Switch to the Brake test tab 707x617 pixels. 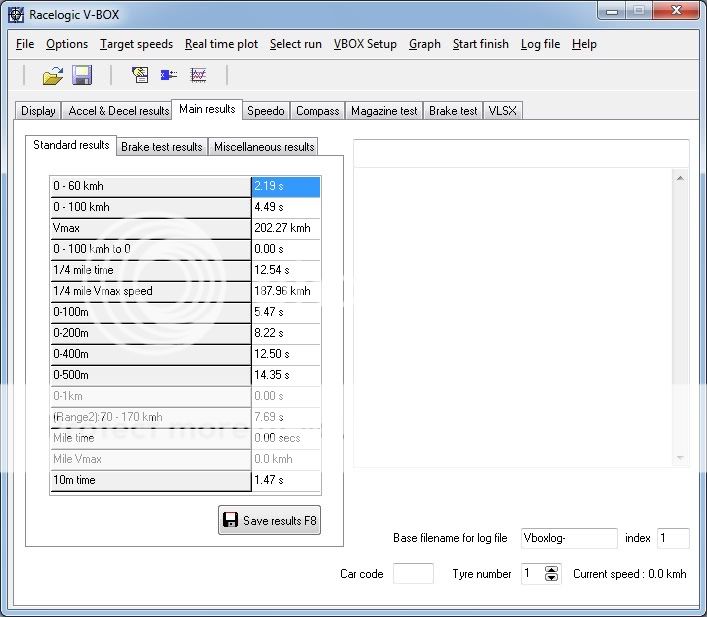click(x=453, y=111)
